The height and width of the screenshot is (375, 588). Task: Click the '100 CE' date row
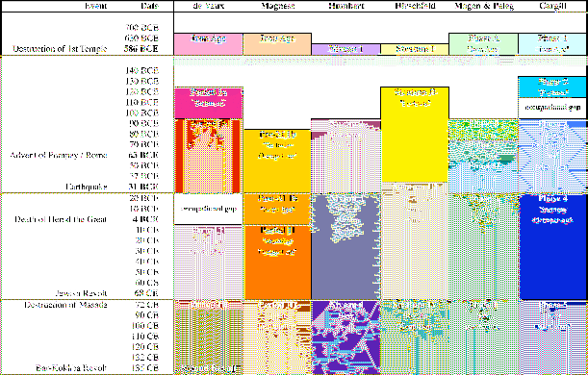(x=145, y=326)
